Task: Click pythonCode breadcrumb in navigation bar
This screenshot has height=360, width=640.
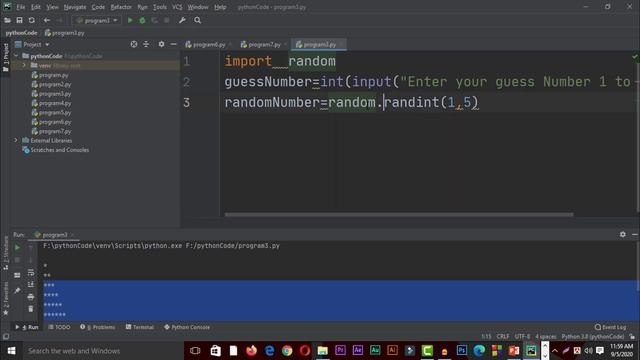Action: 21,33
